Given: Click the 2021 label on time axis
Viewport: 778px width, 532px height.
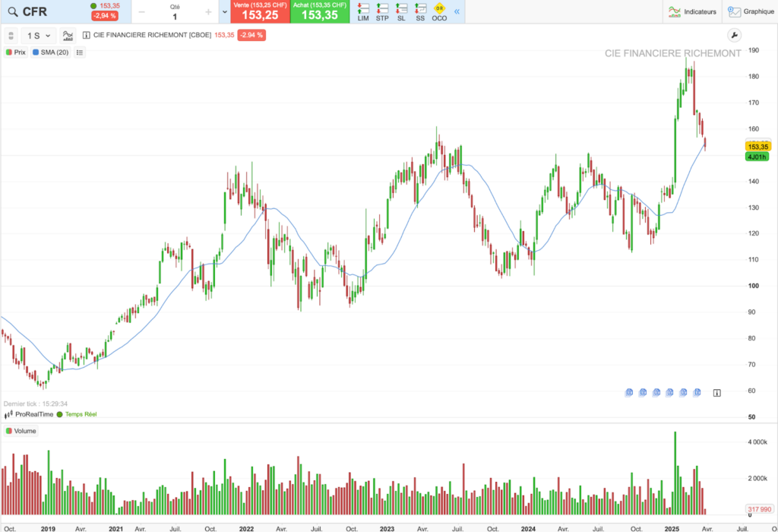Looking at the screenshot, I should (115, 528).
